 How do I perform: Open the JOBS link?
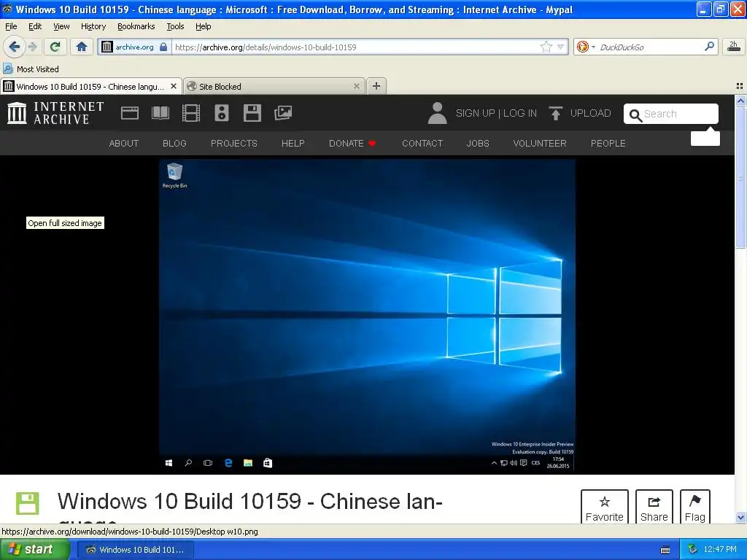pos(478,144)
